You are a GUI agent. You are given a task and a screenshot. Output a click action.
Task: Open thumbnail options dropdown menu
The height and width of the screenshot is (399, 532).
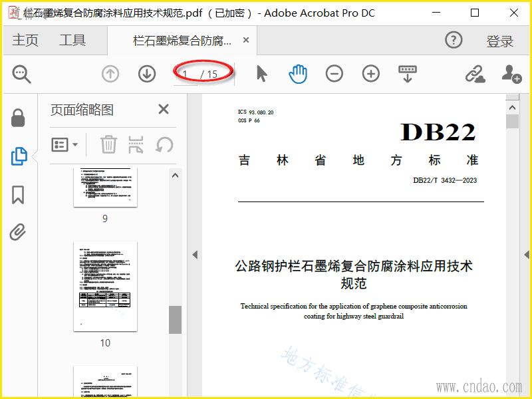click(65, 145)
